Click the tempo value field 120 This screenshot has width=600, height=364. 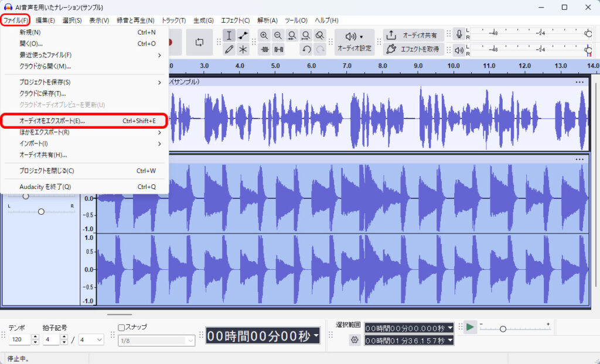click(19, 339)
